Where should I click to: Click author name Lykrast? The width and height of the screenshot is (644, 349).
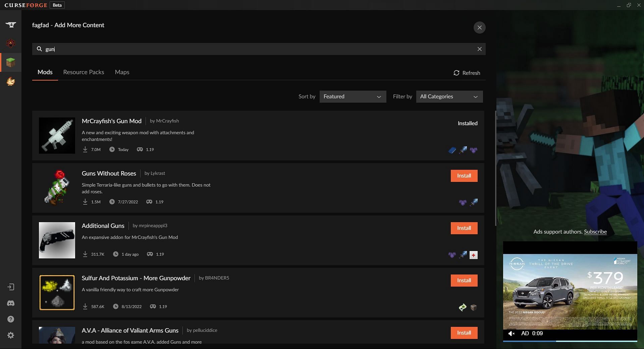click(x=158, y=173)
